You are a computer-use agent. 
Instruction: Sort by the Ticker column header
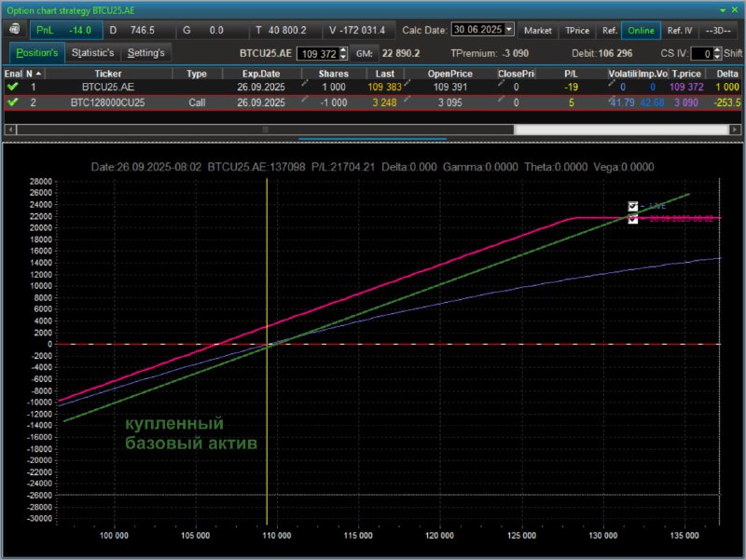click(x=108, y=74)
